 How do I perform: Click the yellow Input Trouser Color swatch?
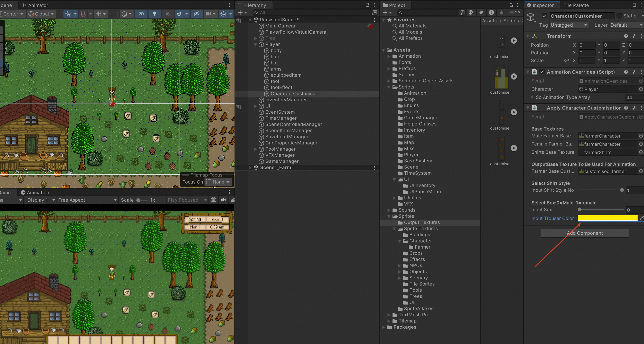tap(607, 218)
